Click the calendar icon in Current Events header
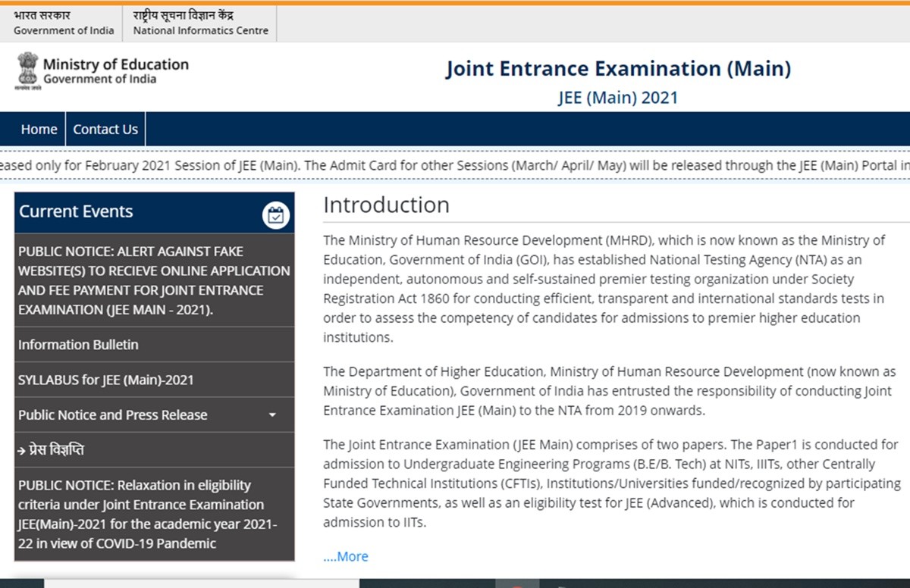 click(x=276, y=215)
